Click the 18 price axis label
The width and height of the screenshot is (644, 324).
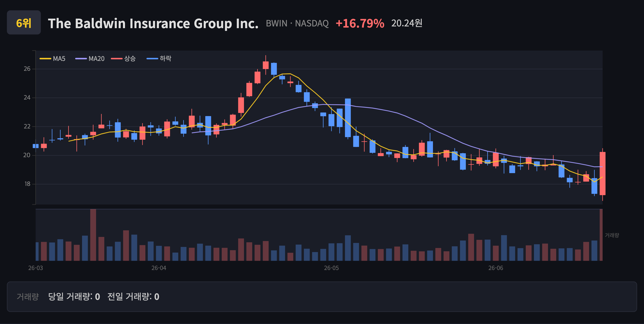[27, 184]
